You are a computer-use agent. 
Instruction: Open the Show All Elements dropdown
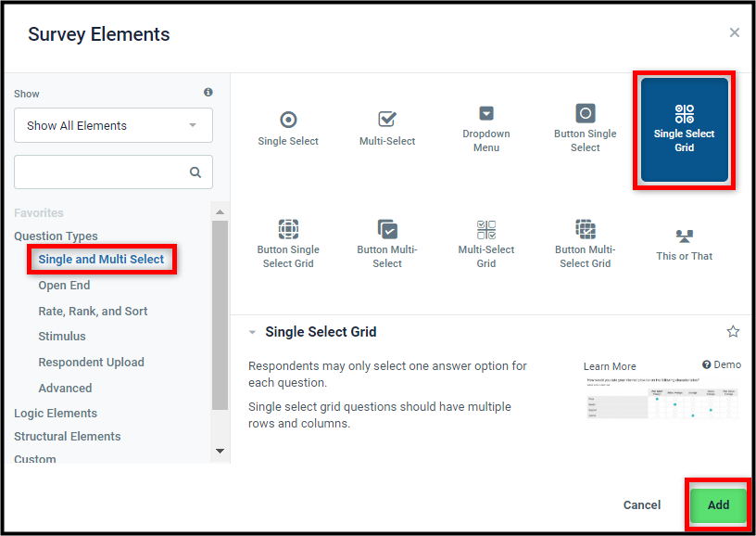coord(113,125)
